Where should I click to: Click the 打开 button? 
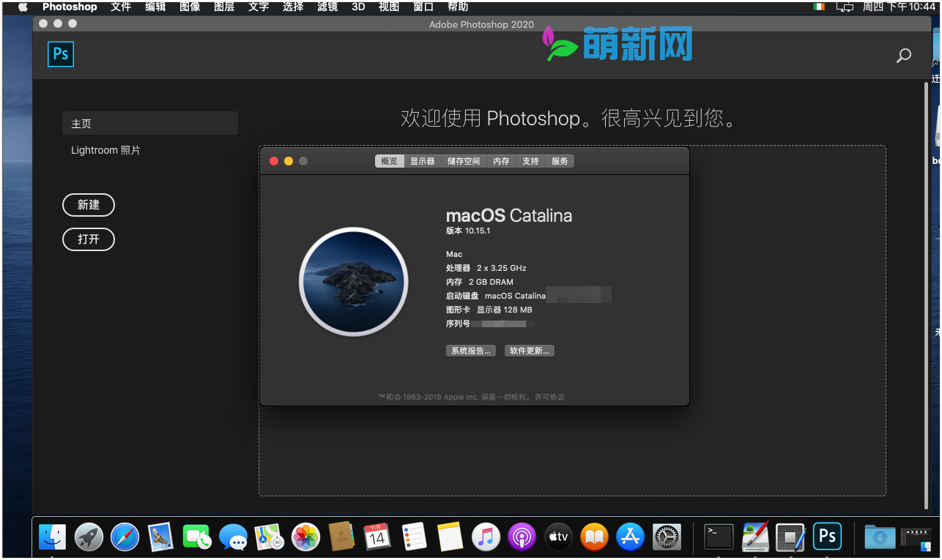pyautogui.click(x=89, y=239)
